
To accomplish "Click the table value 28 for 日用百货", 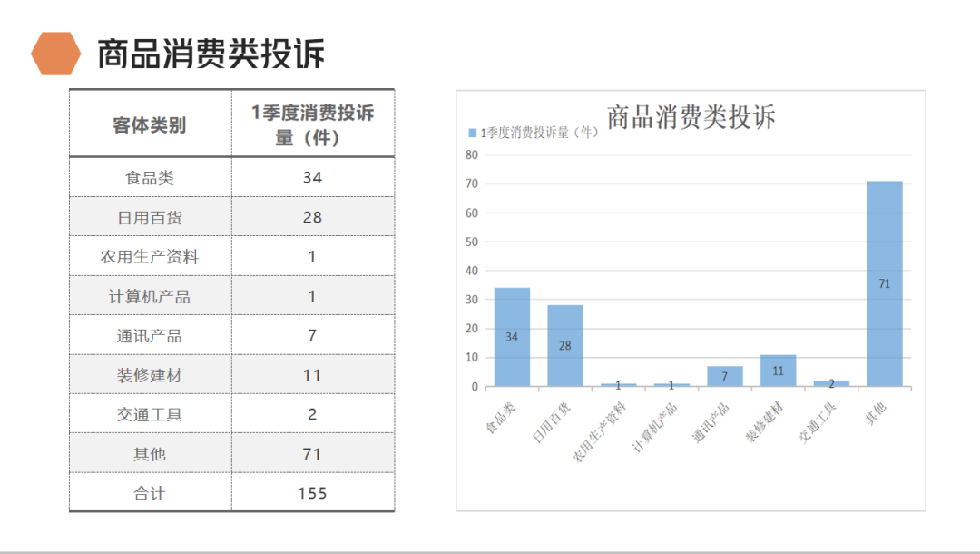I will point(312,218).
